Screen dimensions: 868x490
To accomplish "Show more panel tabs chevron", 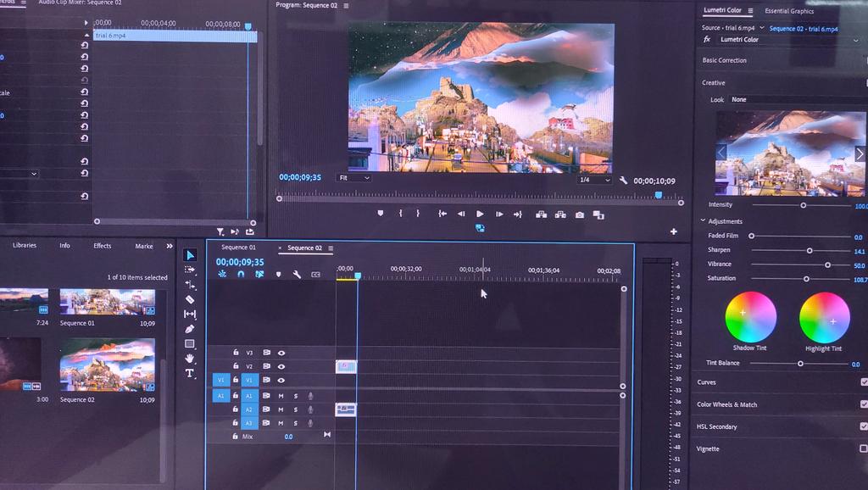I will click(x=170, y=246).
